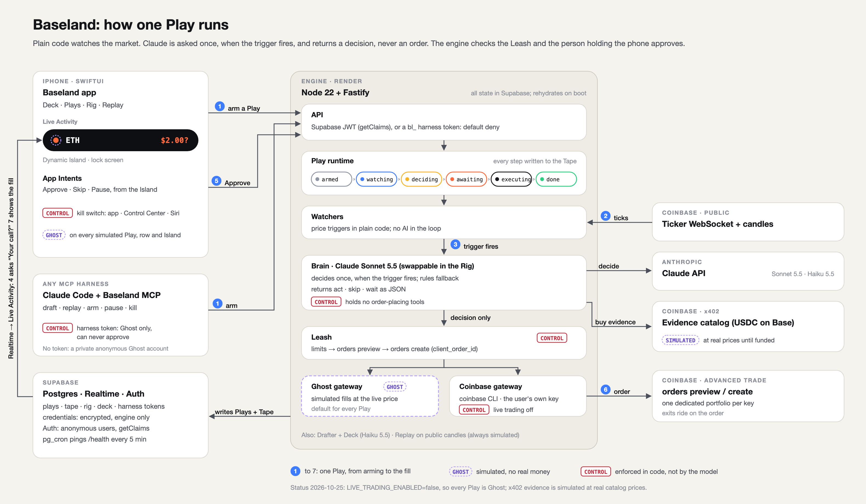Click the 'Watchers' heading

click(327, 216)
